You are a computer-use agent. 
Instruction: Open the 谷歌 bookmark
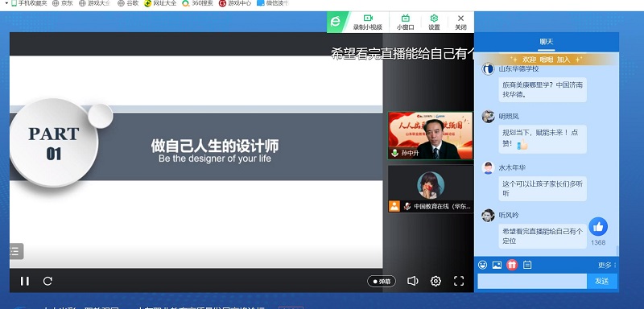[x=128, y=3]
